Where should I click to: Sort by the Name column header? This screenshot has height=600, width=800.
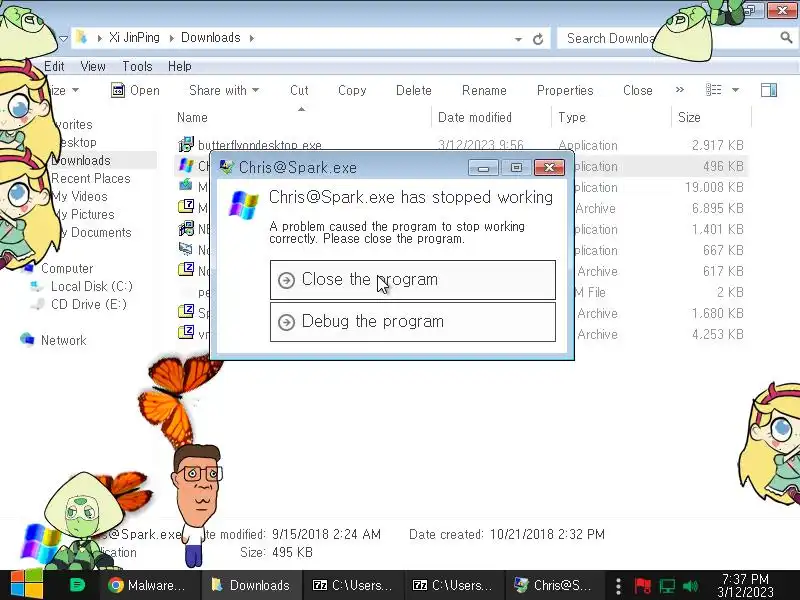pyautogui.click(x=192, y=117)
